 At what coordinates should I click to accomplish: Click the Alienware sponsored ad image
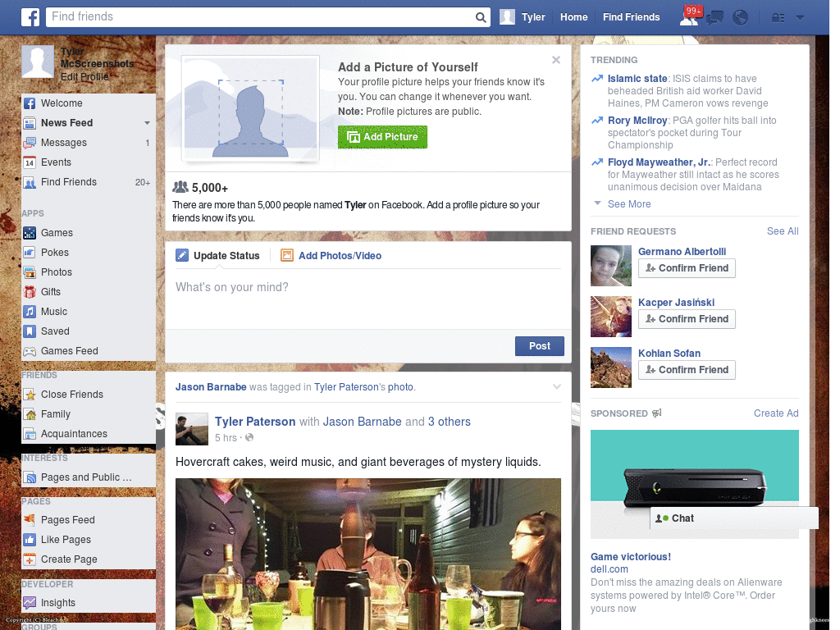(694, 484)
